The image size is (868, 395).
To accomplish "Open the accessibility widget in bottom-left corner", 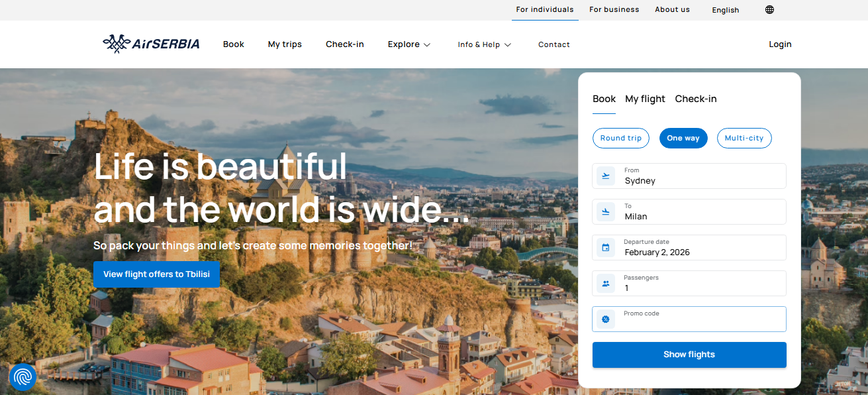I will (x=23, y=377).
